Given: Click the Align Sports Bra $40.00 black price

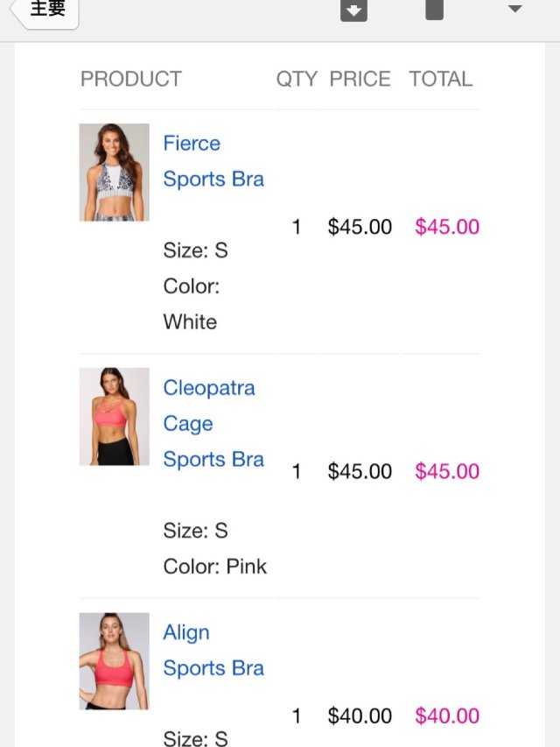Looking at the screenshot, I should coord(360,716).
